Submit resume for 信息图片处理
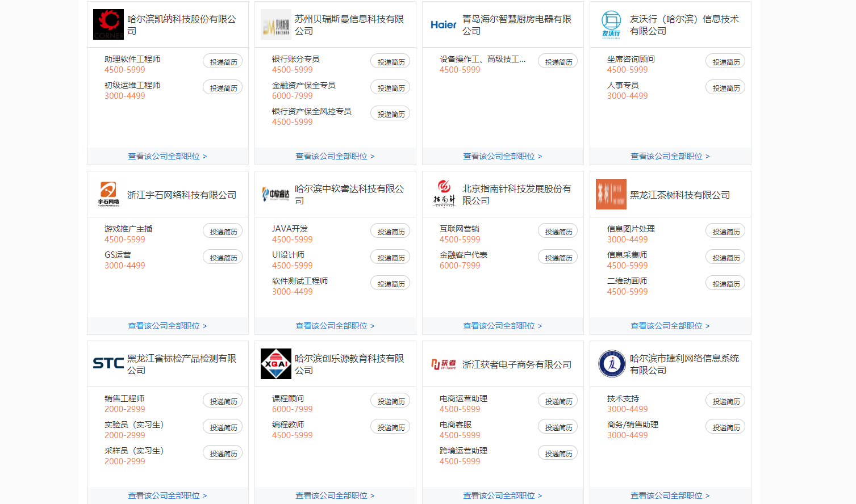The height and width of the screenshot is (504, 856). [725, 231]
